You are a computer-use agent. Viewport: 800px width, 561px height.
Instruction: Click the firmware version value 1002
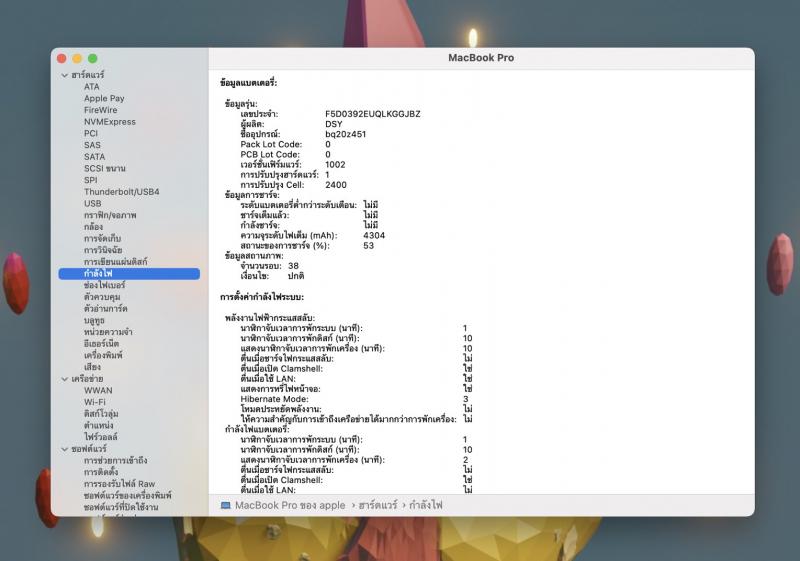pyautogui.click(x=335, y=165)
